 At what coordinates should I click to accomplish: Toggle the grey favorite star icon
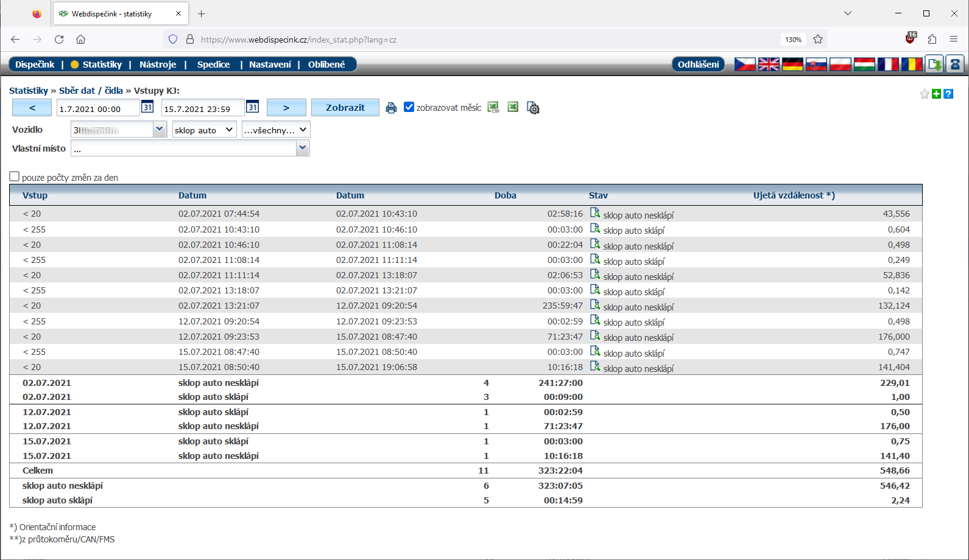925,94
